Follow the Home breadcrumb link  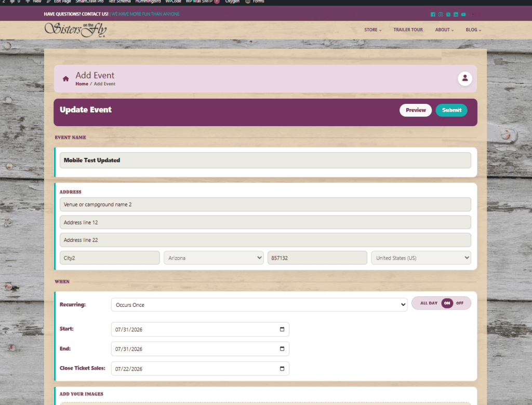(82, 84)
